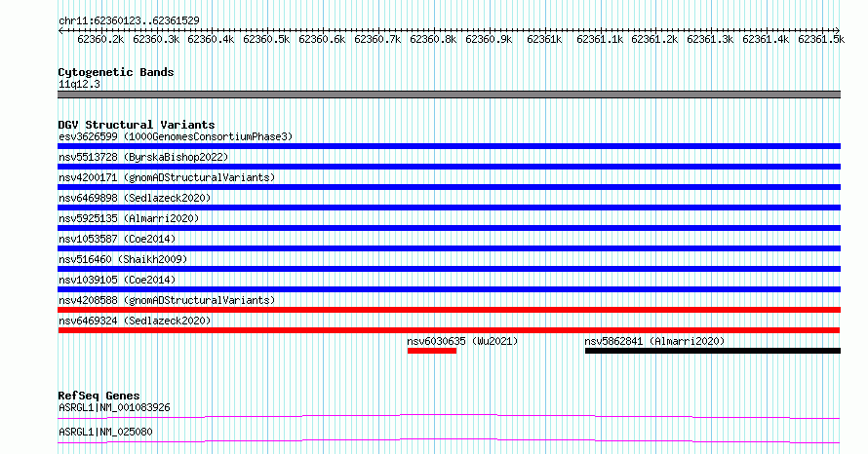The image size is (868, 454).
Task: Click the magenta ASRGL1 NM_001083926 gene line
Action: (449, 416)
